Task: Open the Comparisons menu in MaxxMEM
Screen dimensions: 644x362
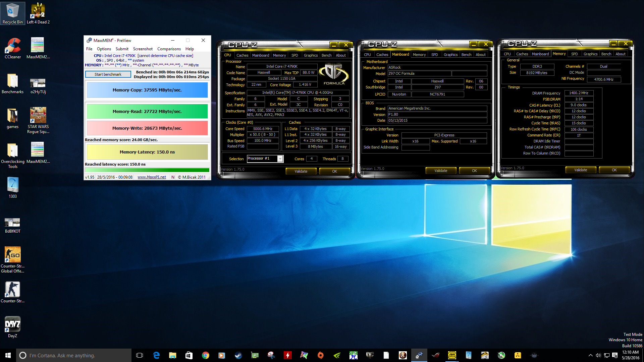Action: [x=169, y=49]
